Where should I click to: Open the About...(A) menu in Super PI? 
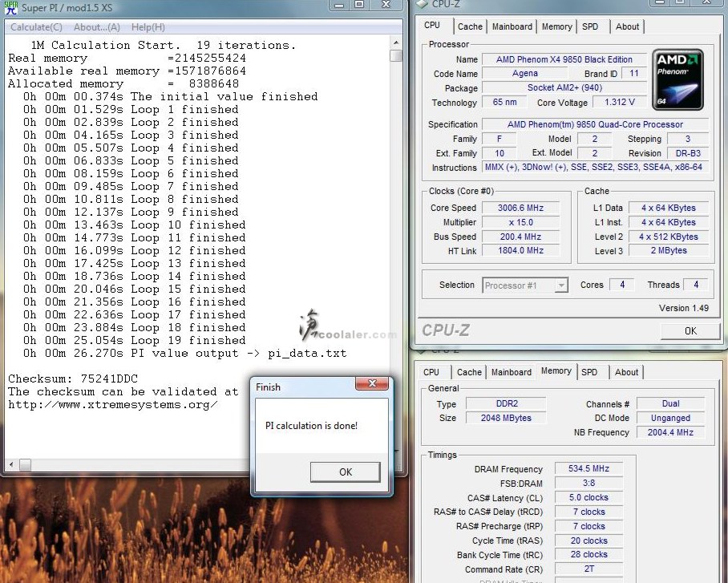coord(96,27)
